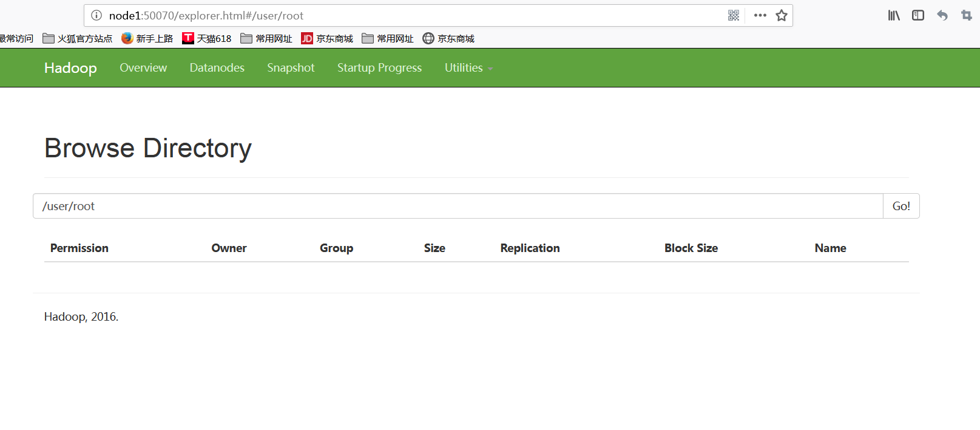Open the 天猫618 bookmark
The image size is (980, 430).
coord(207,38)
